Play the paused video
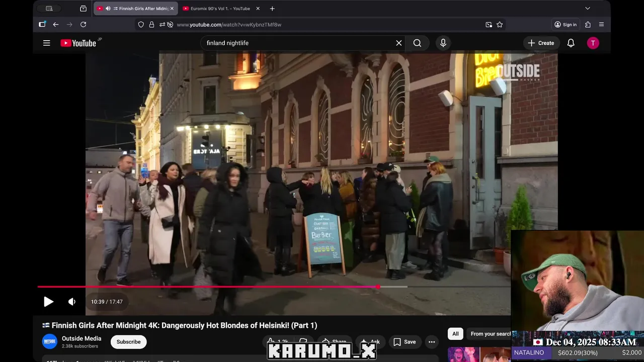 point(48,302)
